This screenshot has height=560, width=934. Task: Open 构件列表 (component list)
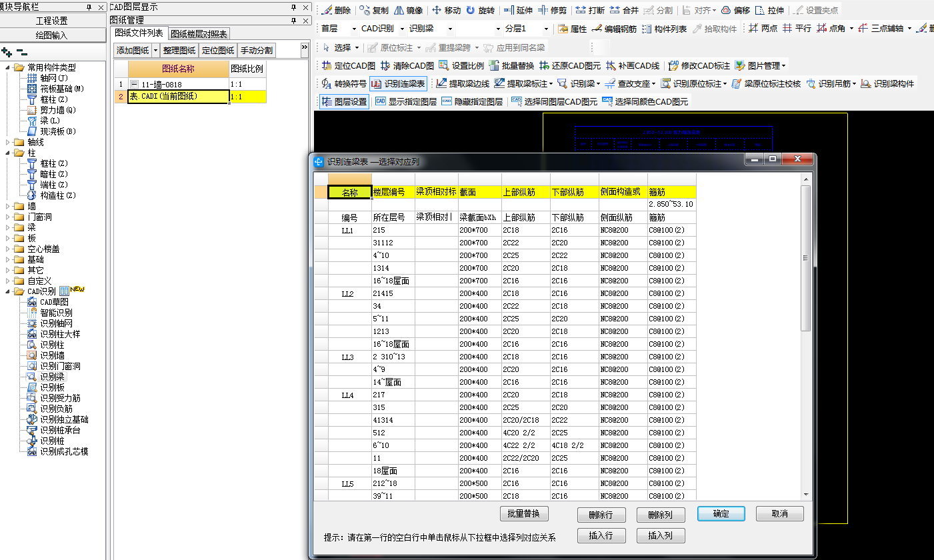[664, 29]
